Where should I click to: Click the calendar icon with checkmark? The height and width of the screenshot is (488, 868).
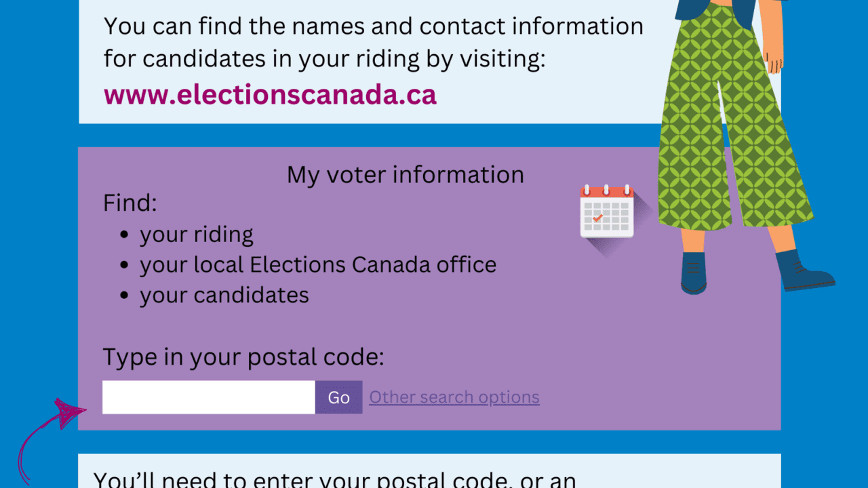pyautogui.click(x=606, y=211)
